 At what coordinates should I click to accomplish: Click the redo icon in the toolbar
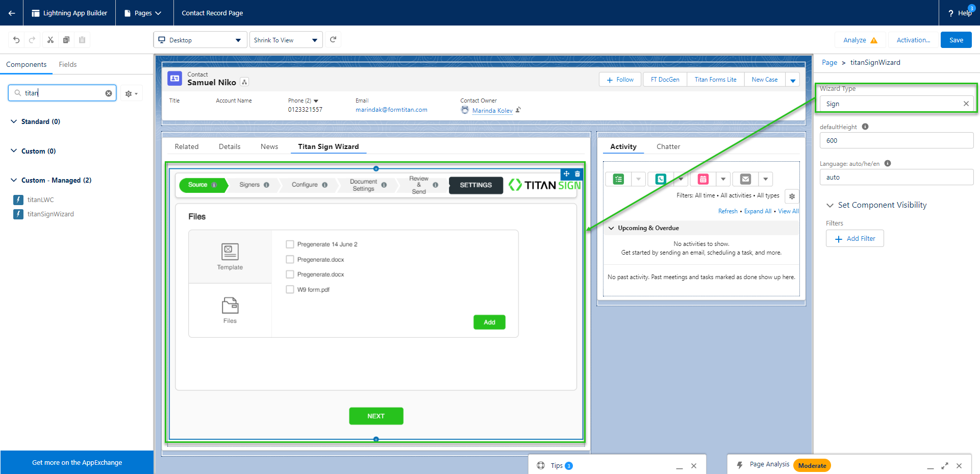32,40
